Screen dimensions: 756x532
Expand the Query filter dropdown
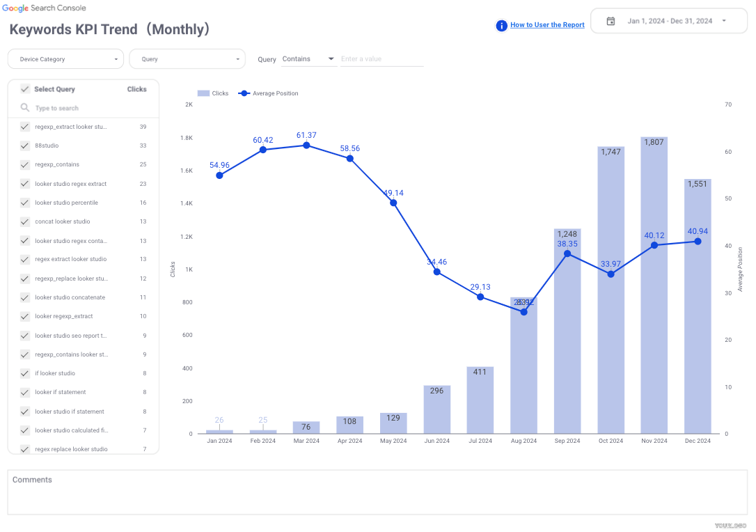tap(187, 59)
